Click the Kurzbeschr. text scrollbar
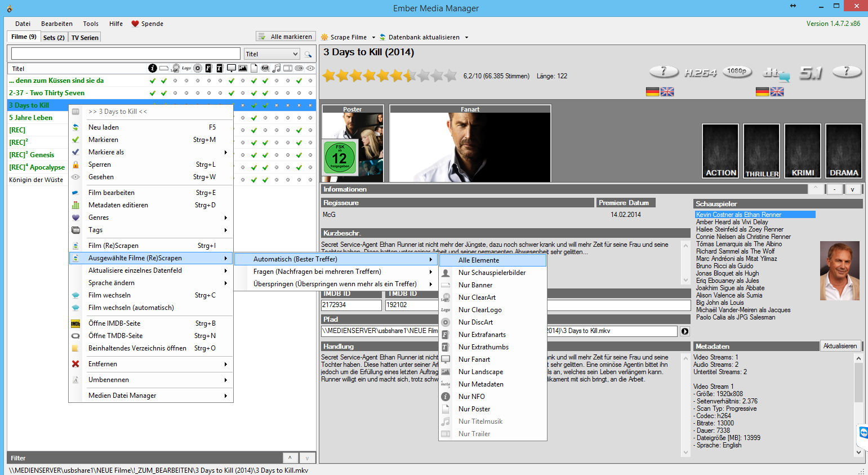Image resolution: width=868 pixels, height=475 pixels. click(x=686, y=263)
